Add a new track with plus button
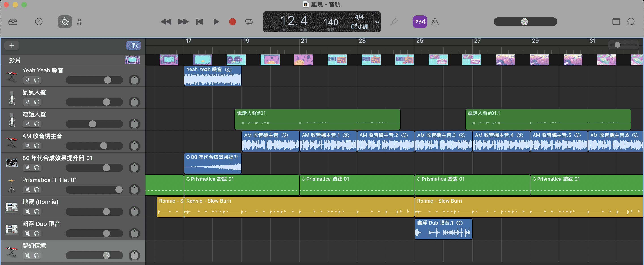644x265 pixels. (x=12, y=45)
